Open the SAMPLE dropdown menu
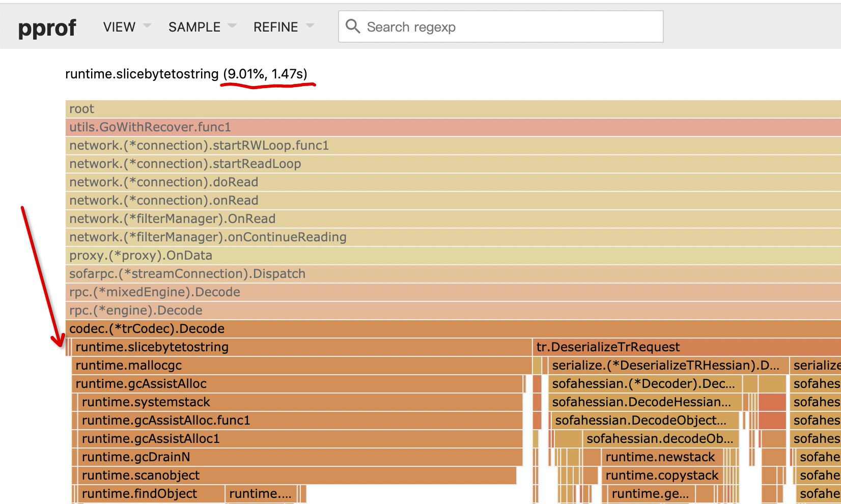The height and width of the screenshot is (504, 841). click(202, 27)
